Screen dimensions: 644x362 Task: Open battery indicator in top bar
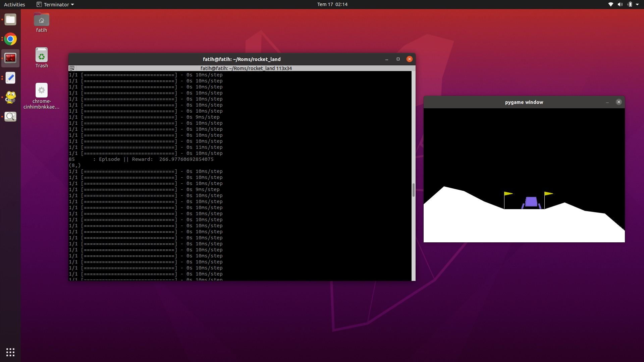(x=630, y=4)
